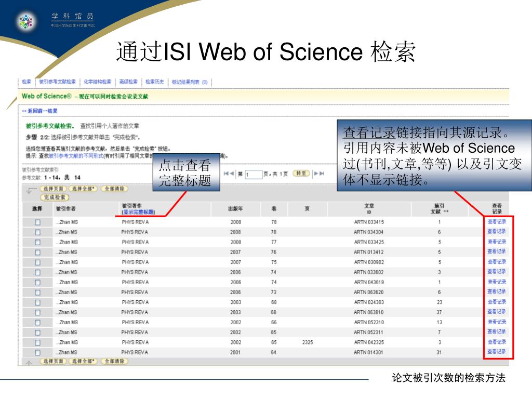Viewport: 532px width, 399px height.
Task: Switch to 被引参考文献检索 tab
Action: pos(57,82)
